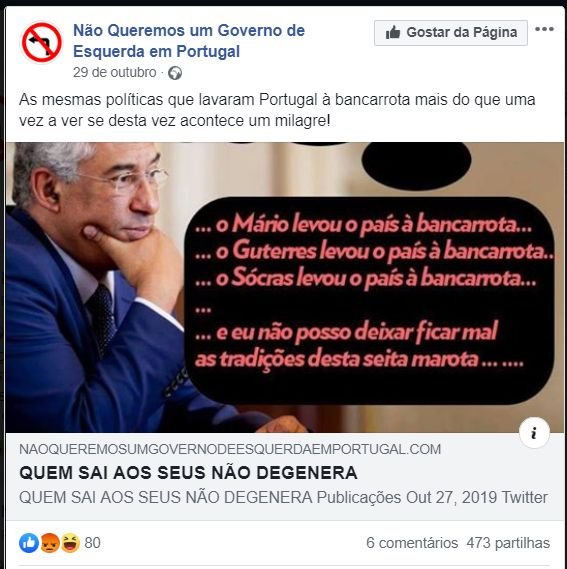Click the post caption text about bancarrota
Screen dimensions: 567x569
click(277, 110)
